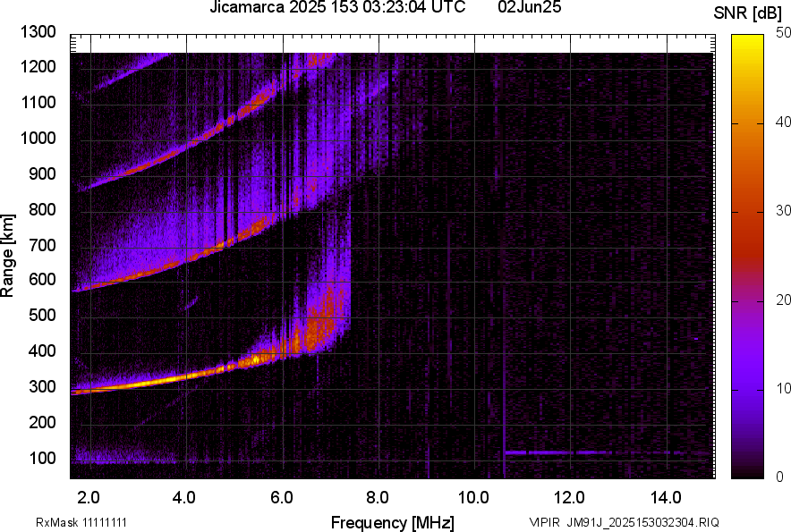Click the range tick label '100'

point(42,458)
